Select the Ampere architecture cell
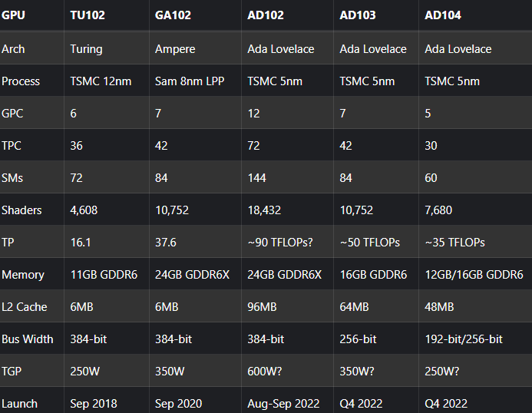The width and height of the screenshot is (532, 413). 176,48
